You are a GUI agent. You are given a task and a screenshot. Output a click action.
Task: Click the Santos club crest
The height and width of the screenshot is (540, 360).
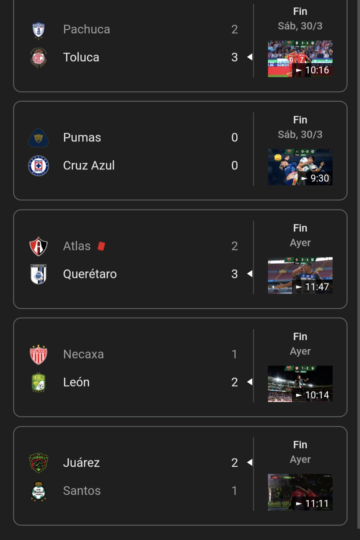38,491
